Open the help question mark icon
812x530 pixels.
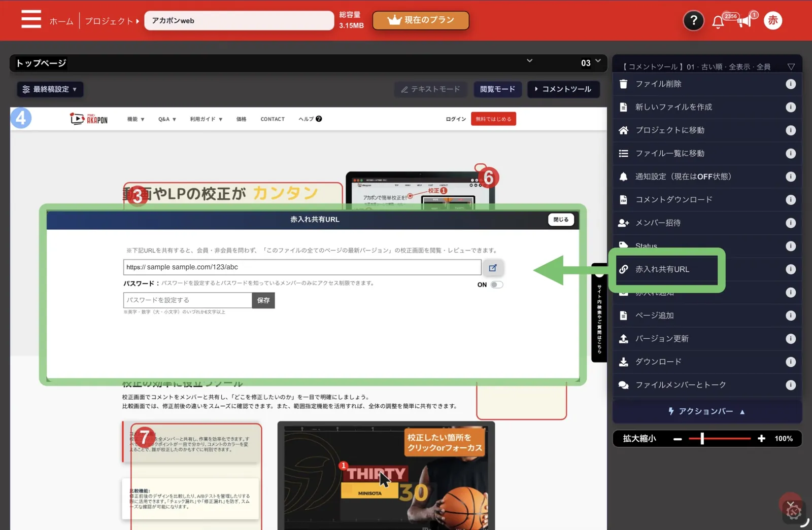pyautogui.click(x=693, y=21)
